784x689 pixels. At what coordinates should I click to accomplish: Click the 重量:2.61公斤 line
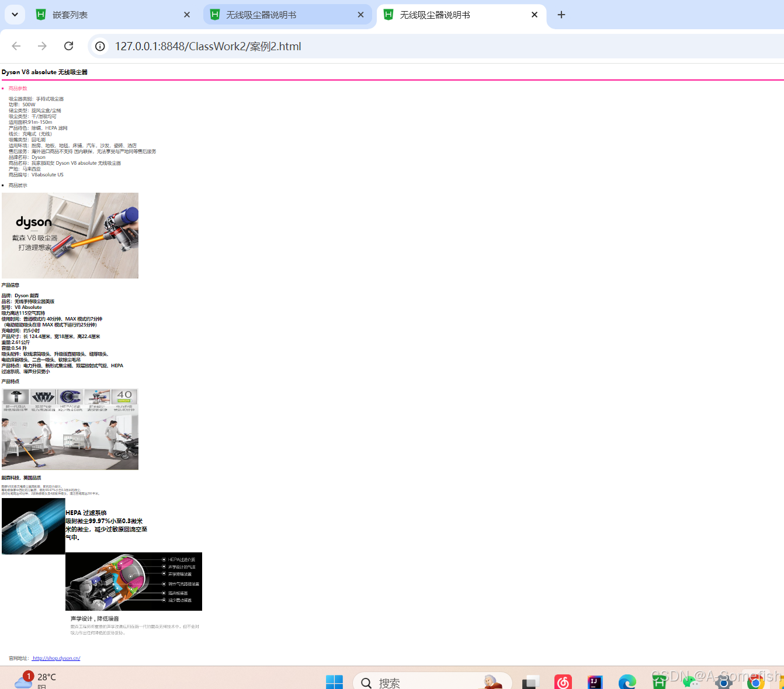(x=16, y=342)
